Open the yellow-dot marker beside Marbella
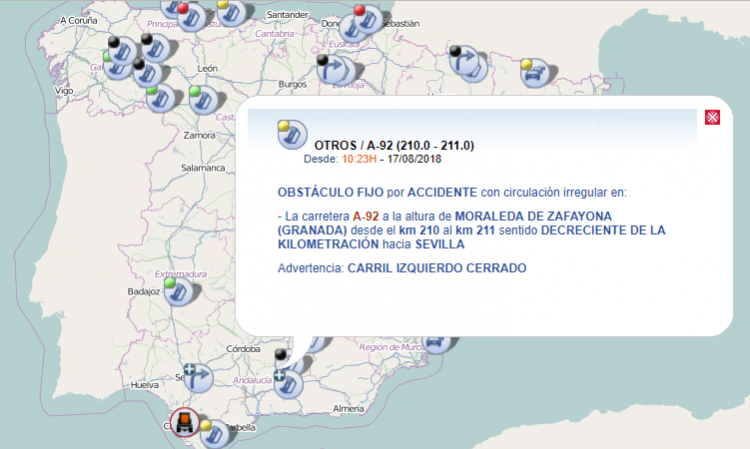 coord(213,433)
